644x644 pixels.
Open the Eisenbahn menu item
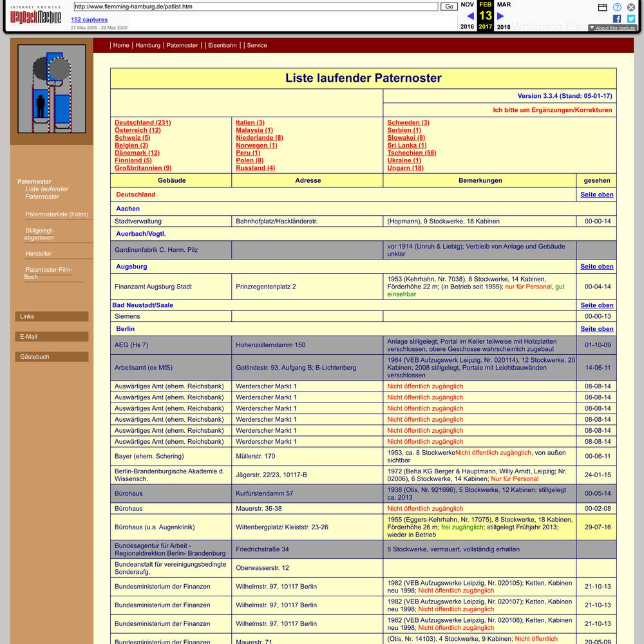pos(222,45)
